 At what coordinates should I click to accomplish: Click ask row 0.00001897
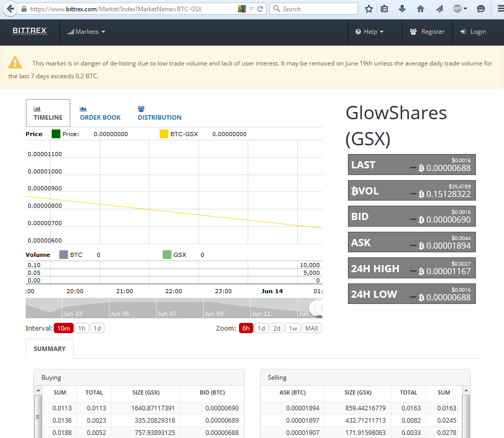click(x=361, y=420)
